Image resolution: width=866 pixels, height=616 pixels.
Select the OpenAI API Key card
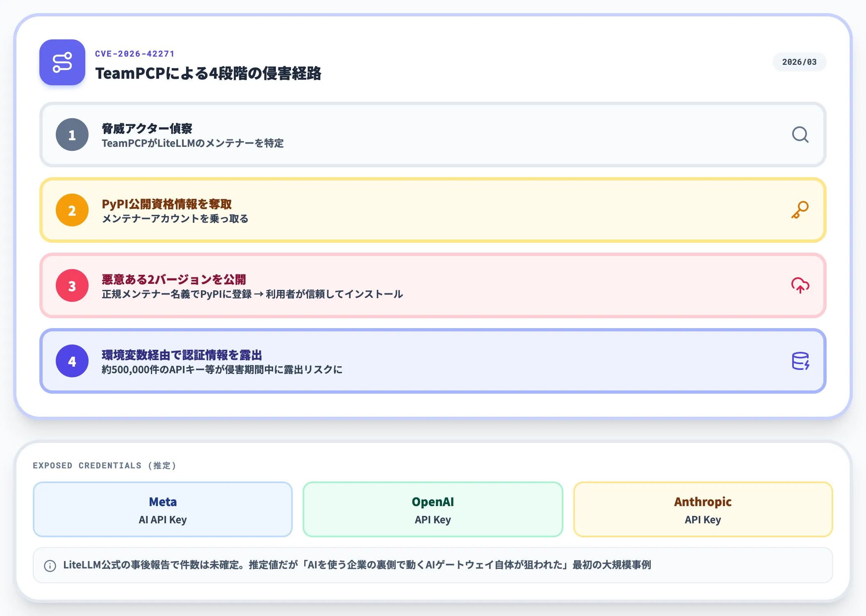tap(433, 509)
